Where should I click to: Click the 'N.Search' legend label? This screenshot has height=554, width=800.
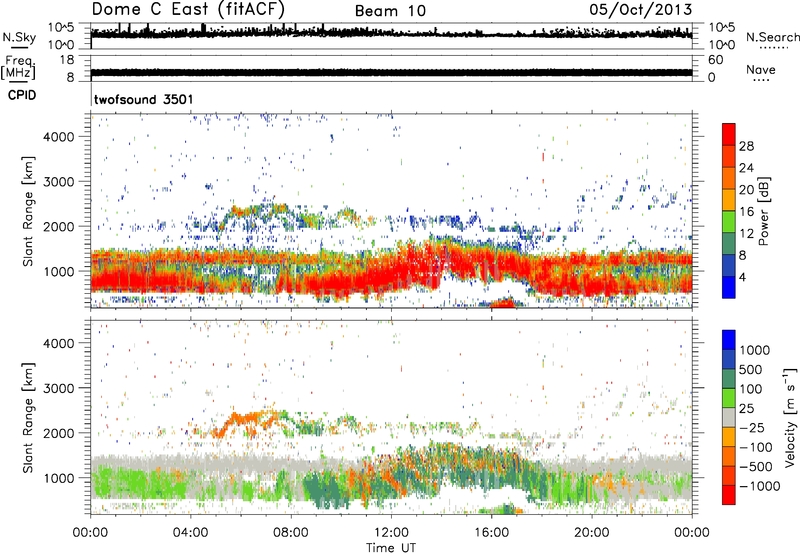point(772,37)
